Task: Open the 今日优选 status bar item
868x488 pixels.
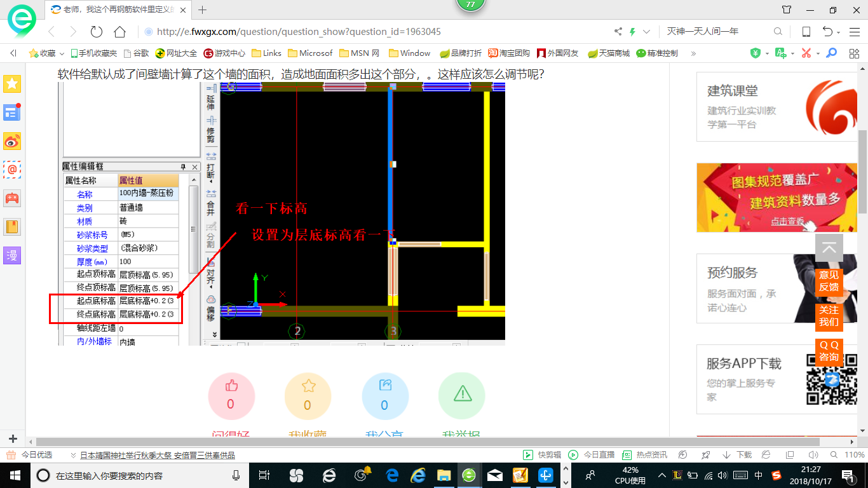Action: [x=29, y=455]
